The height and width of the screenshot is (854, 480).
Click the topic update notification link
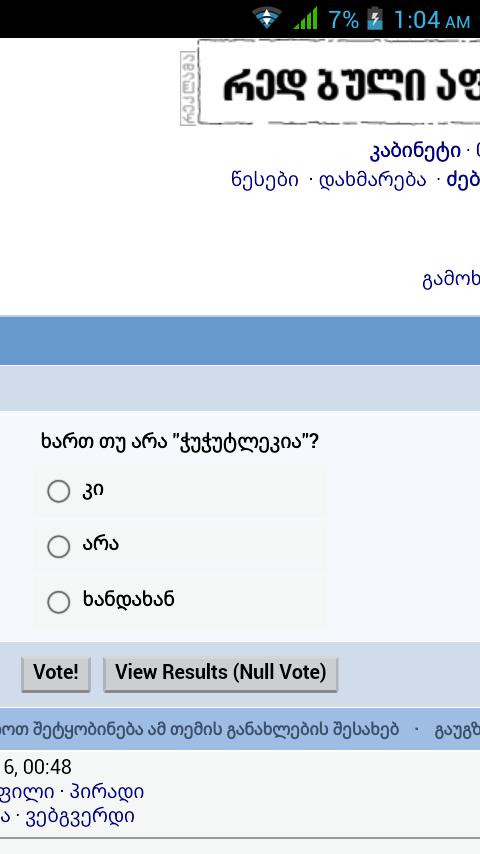pyautogui.click(x=199, y=729)
